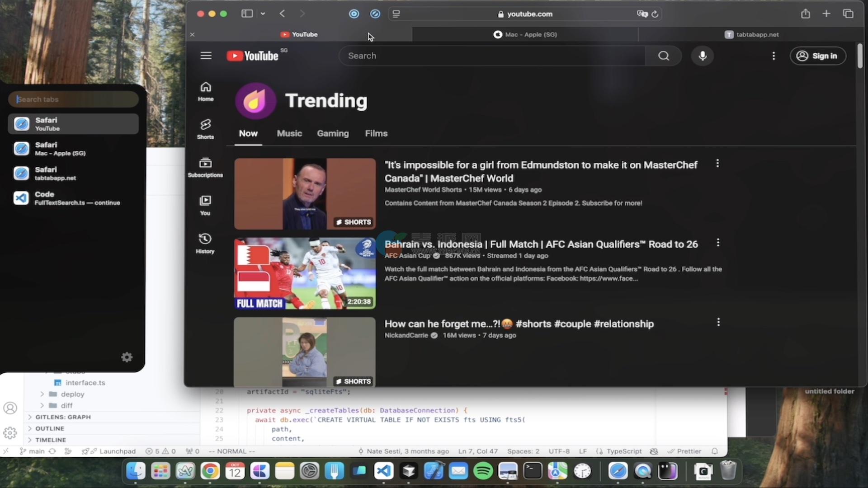The width and height of the screenshot is (868, 488).
Task: Show Safari tab overview
Action: click(x=848, y=14)
